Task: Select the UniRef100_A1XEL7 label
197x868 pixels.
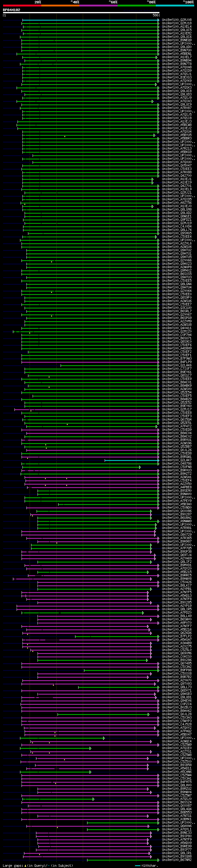Action: [177, 57]
